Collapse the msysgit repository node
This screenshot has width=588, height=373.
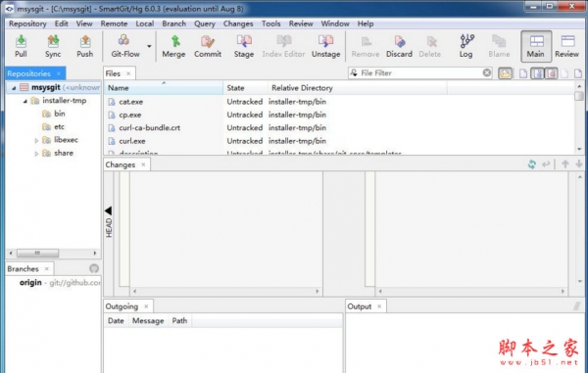point(14,88)
